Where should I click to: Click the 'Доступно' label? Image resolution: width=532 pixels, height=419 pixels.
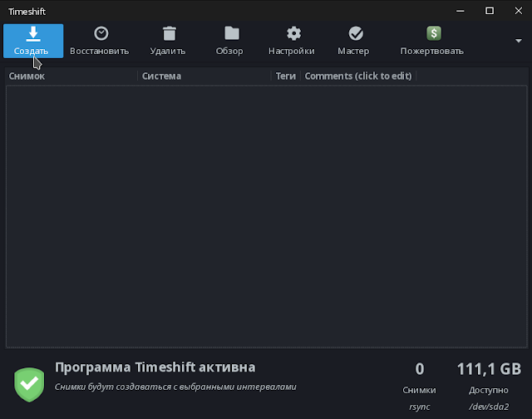(x=489, y=391)
